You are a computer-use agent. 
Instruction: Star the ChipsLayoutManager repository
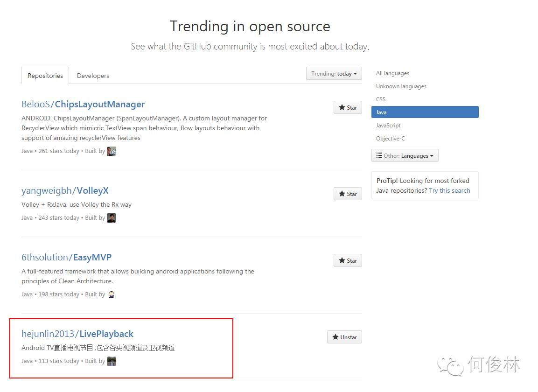point(348,107)
